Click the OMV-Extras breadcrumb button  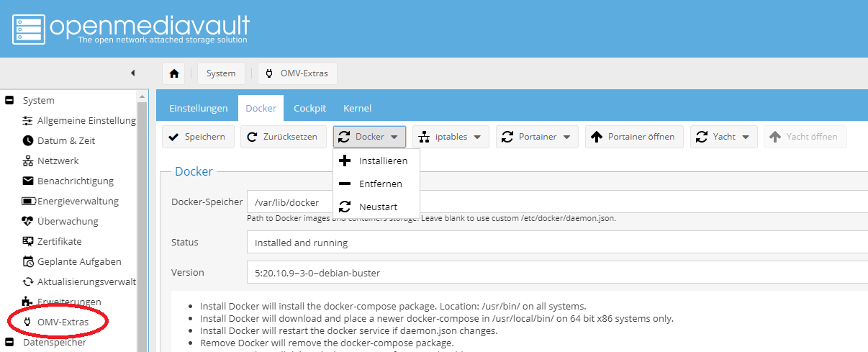pyautogui.click(x=297, y=73)
